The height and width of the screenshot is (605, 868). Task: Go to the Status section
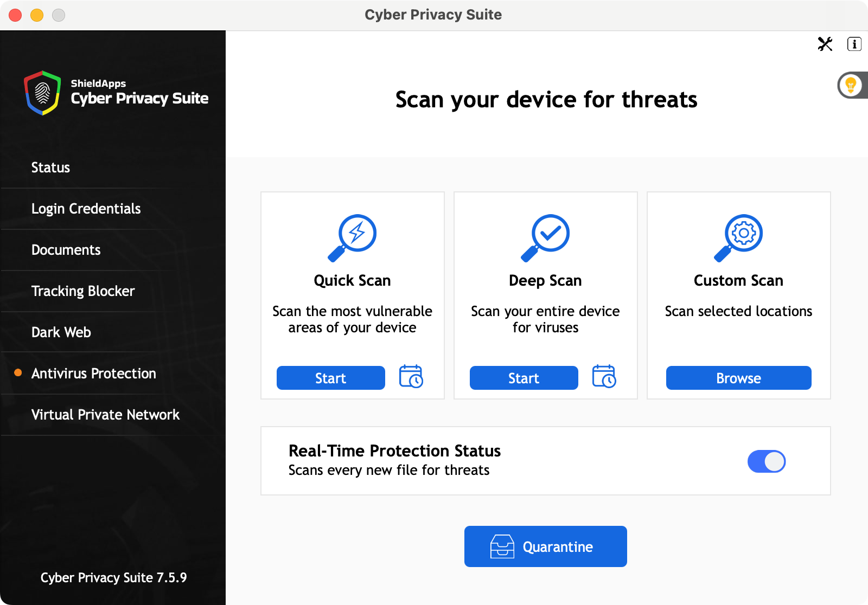pyautogui.click(x=50, y=168)
